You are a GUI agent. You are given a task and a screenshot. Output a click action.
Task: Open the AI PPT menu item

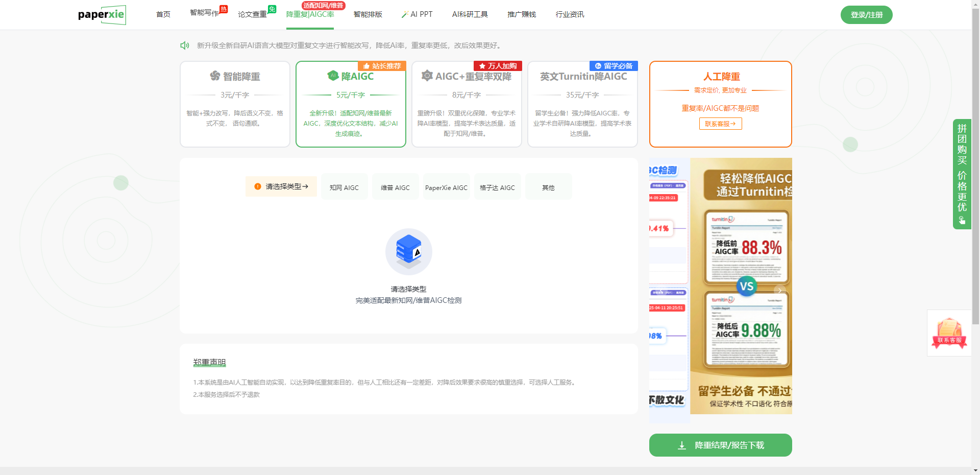click(417, 14)
